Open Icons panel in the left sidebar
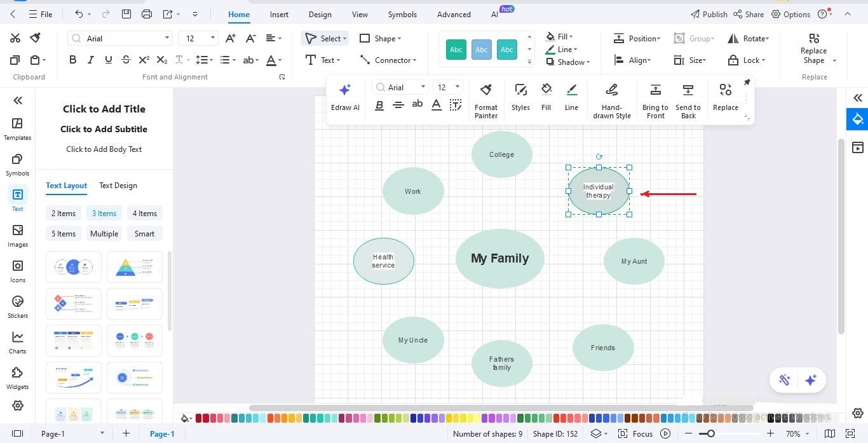The height and width of the screenshot is (443, 868). [x=17, y=271]
